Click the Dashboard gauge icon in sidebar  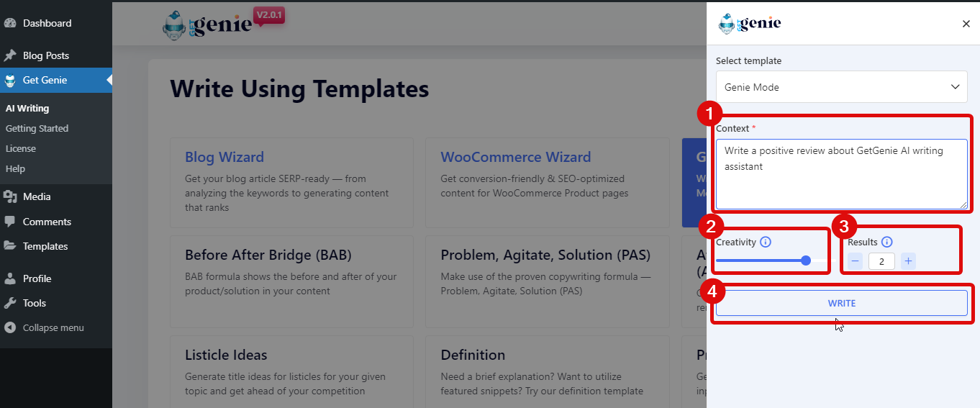tap(10, 23)
